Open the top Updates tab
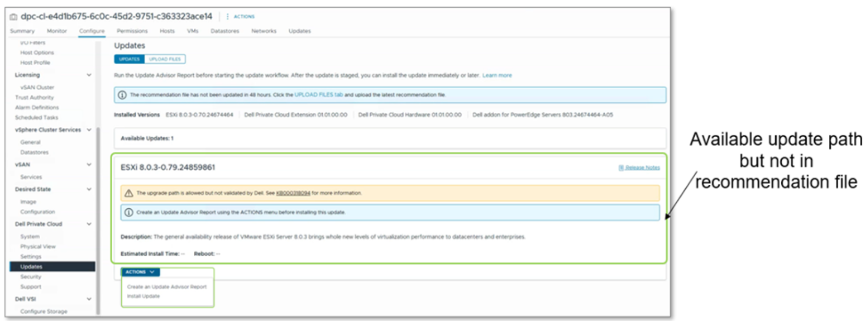Viewport: 868px width, 321px height. click(300, 31)
